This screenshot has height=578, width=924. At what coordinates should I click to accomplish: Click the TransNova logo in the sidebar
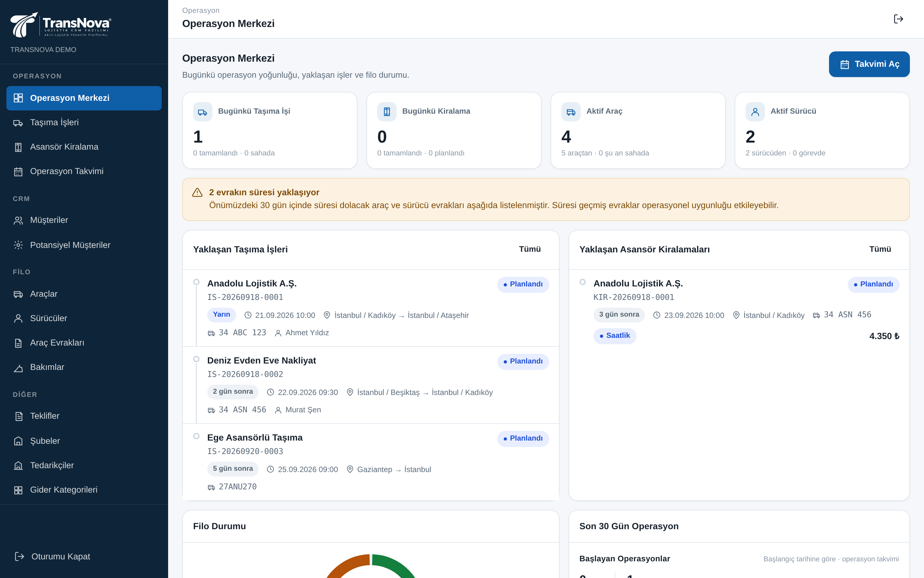click(61, 25)
